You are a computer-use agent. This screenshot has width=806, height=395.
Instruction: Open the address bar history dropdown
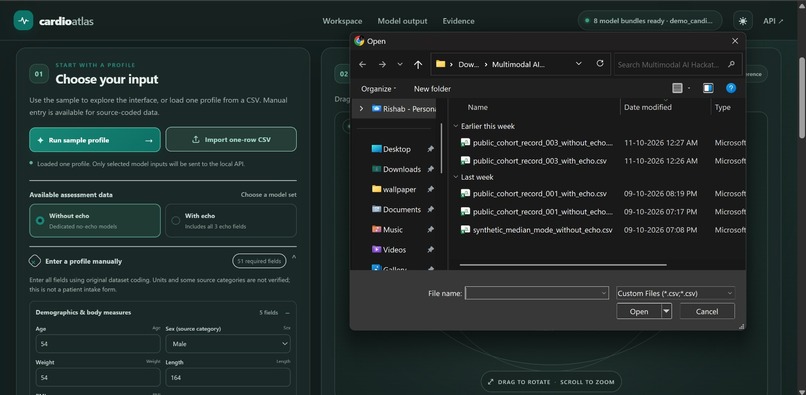pos(579,64)
